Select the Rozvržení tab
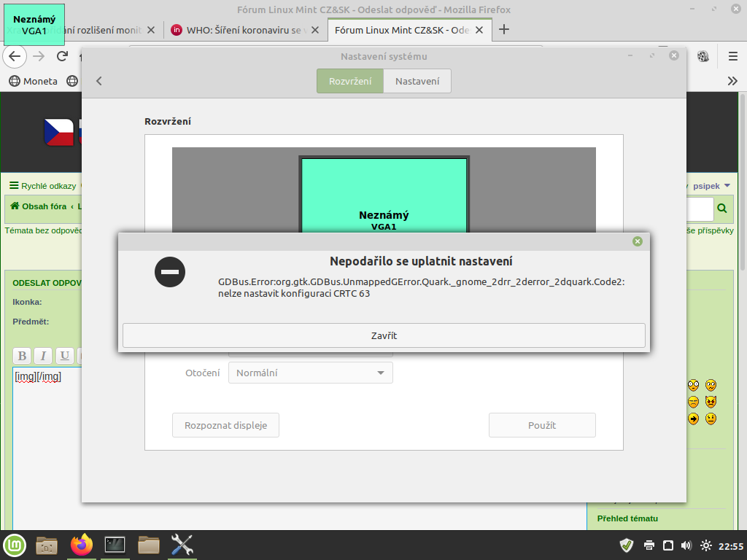 pos(350,81)
